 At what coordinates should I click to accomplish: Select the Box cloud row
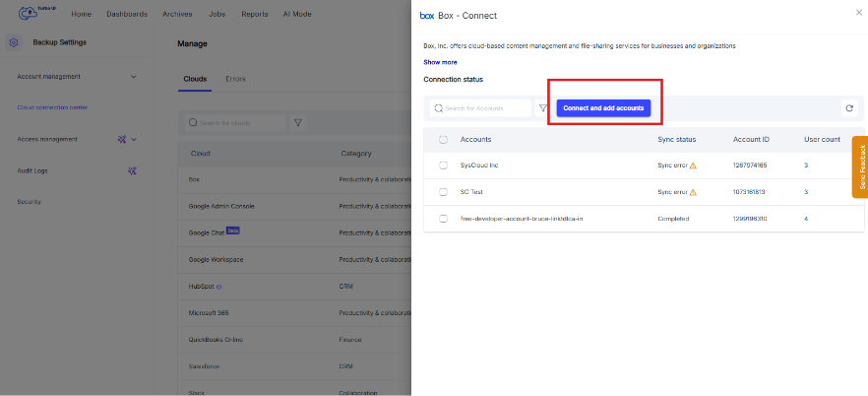294,180
